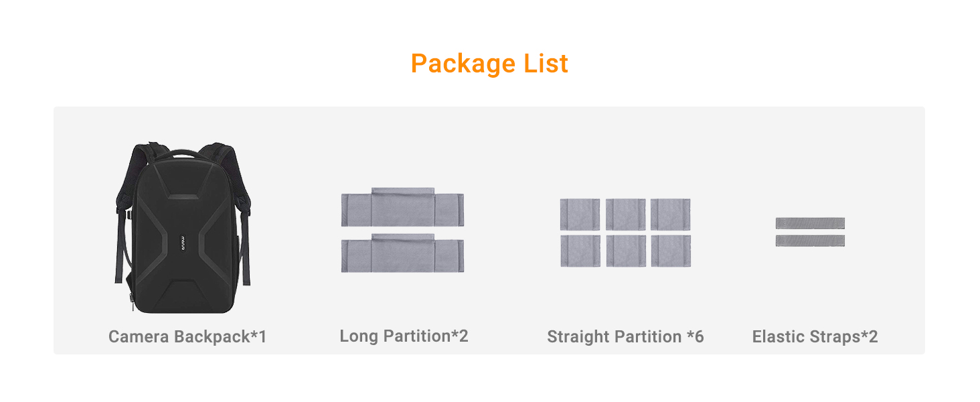This screenshot has width=980, height=402.
Task: Click the "Elastic Straps*2" label
Action: coord(815,336)
